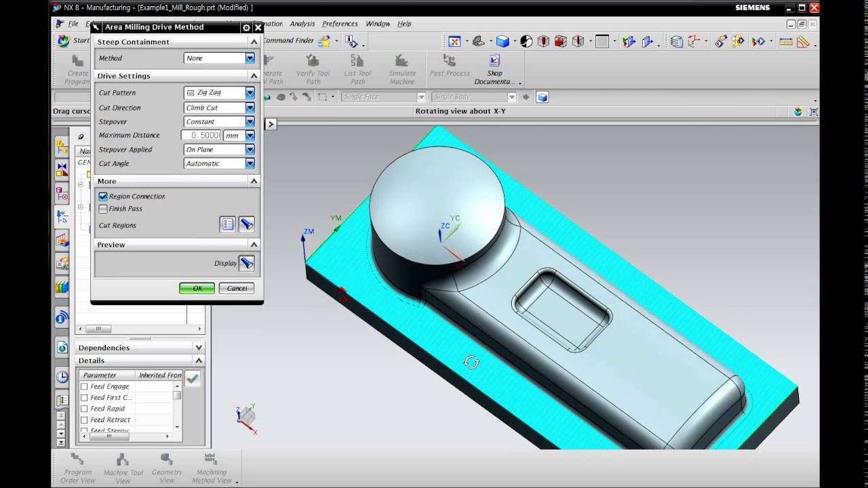Viewport: 868px width, 488px height.
Task: Click the resource bar expand arrow button
Action: [271, 124]
